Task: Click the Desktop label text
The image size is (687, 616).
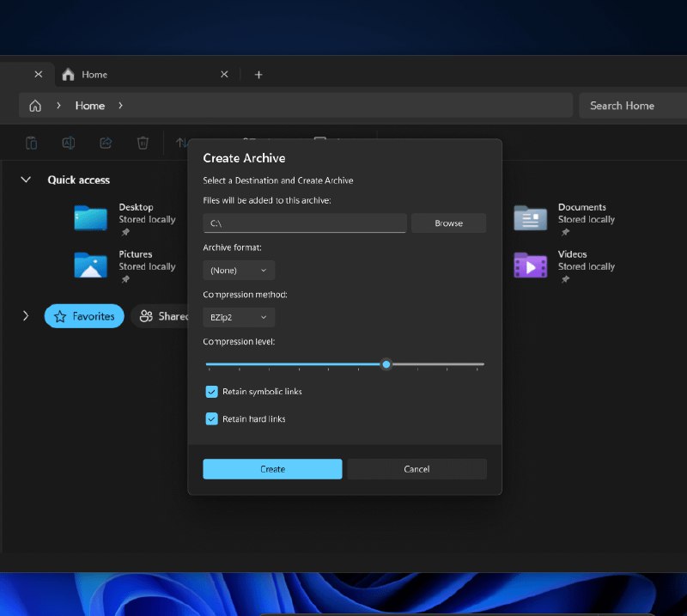Action: point(136,207)
